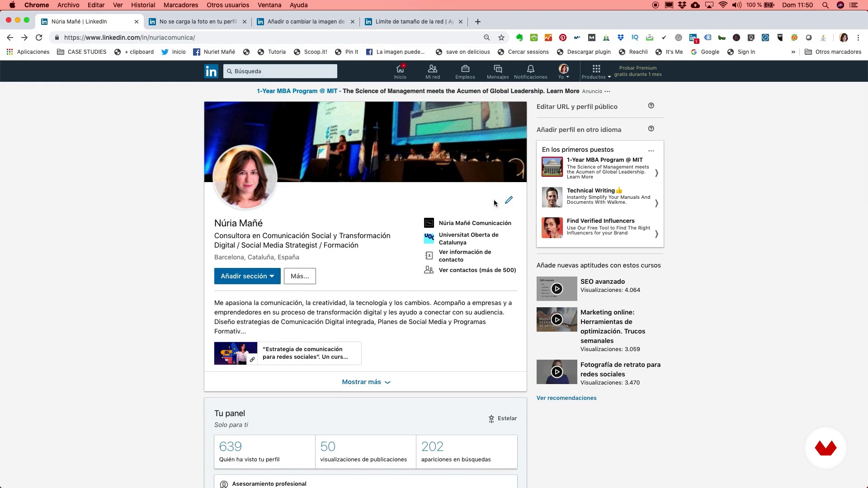Click into the Búsqueda search field
Screen dimensions: 868x488
280,71
